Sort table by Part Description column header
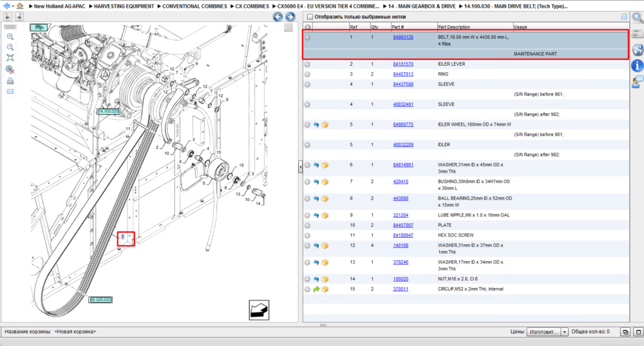The image size is (644, 346). (475, 27)
